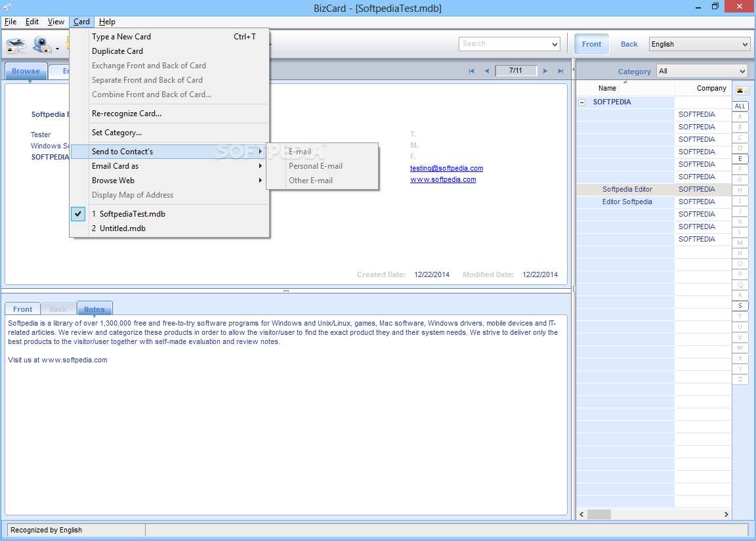Select Re-recognize Card menu entry
Screen dimensions: 756x541
click(x=169, y=114)
